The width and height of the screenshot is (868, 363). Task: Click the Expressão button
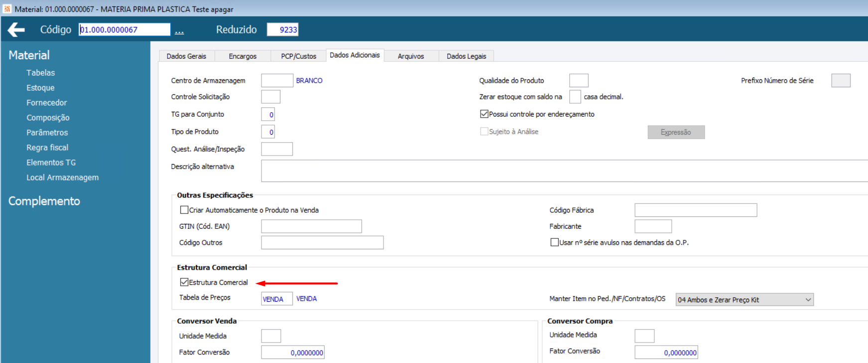click(x=676, y=132)
